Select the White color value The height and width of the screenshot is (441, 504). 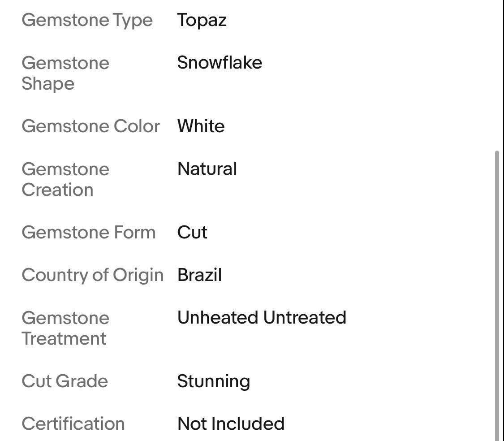[201, 126]
